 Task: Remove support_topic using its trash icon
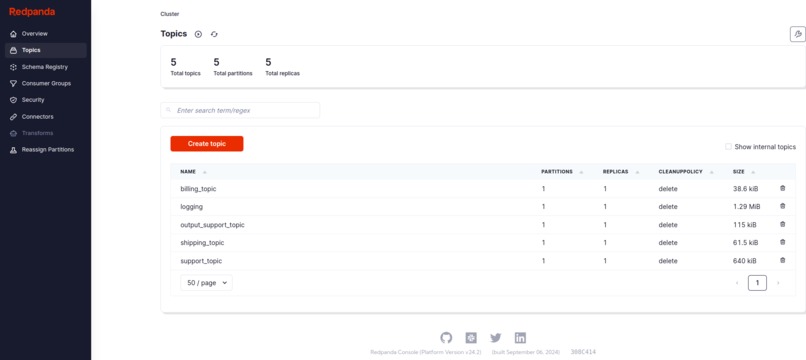[x=782, y=260]
